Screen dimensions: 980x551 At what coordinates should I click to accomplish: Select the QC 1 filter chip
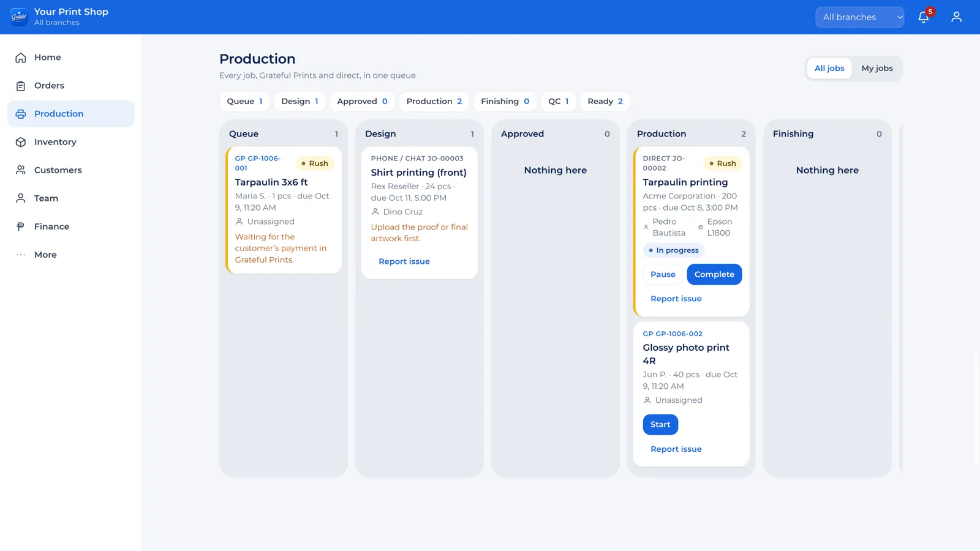(559, 102)
